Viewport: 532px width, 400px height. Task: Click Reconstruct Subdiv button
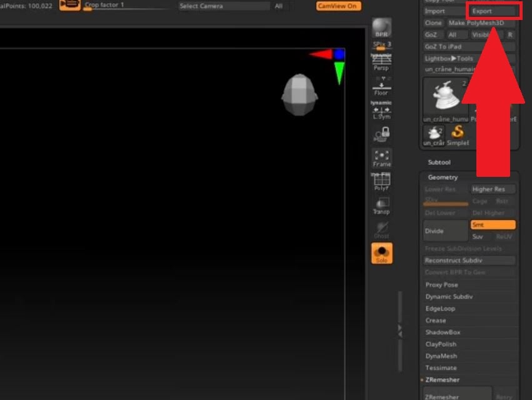click(x=469, y=261)
